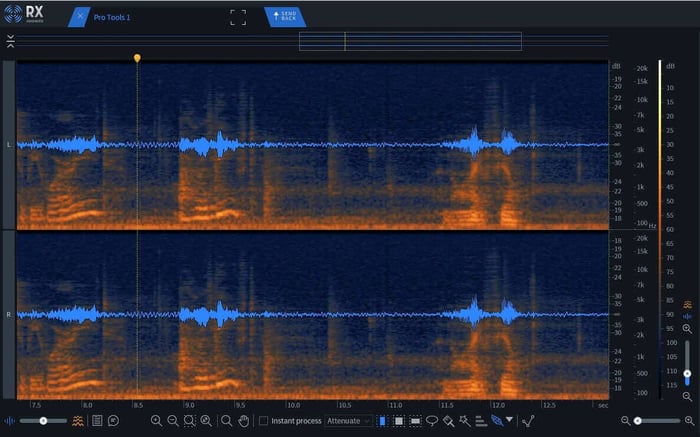Select the plain magnifier Zoom tool
700x437 pixels.
click(226, 420)
